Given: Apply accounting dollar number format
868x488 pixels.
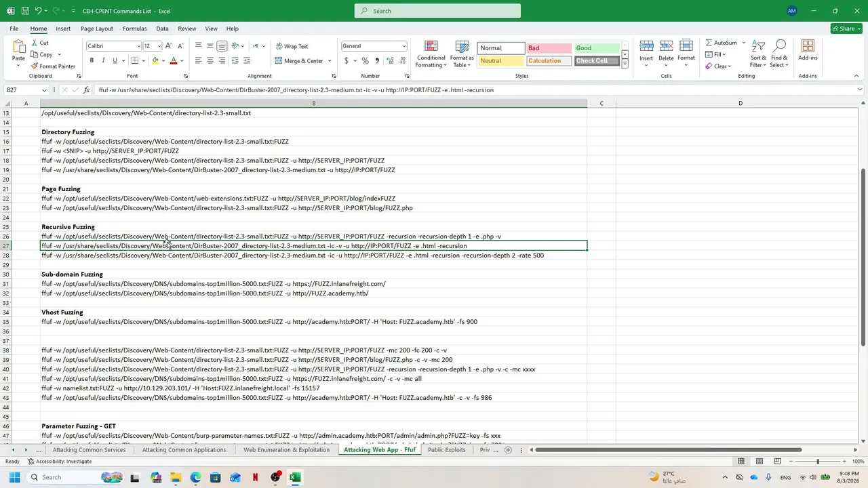Looking at the screenshot, I should click(347, 60).
